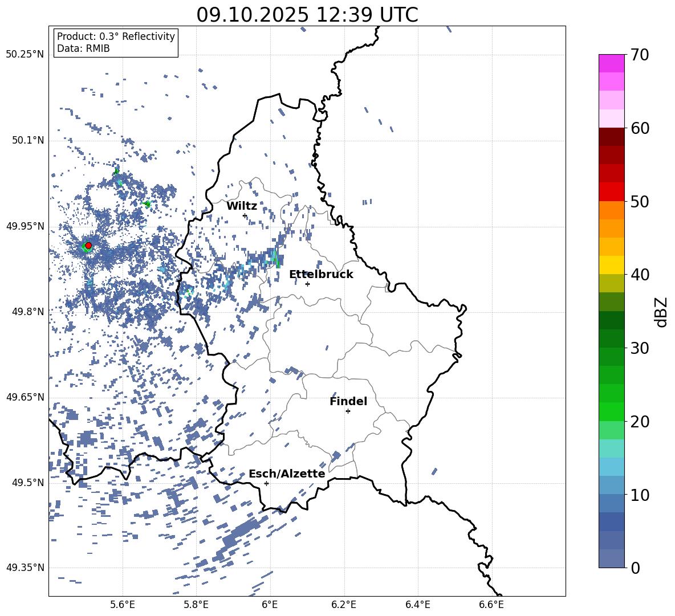Click the 0 tick on colorbar

(x=635, y=568)
